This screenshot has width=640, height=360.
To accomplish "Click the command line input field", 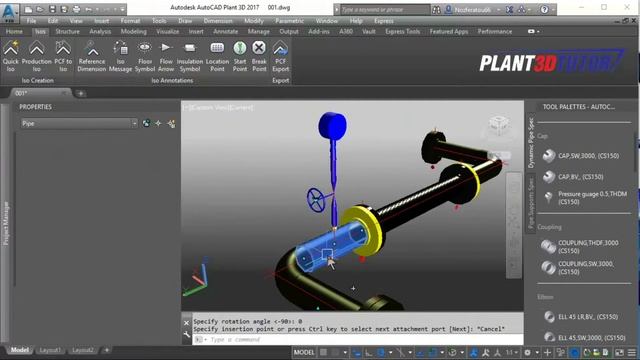I will pyautogui.click(x=358, y=340).
